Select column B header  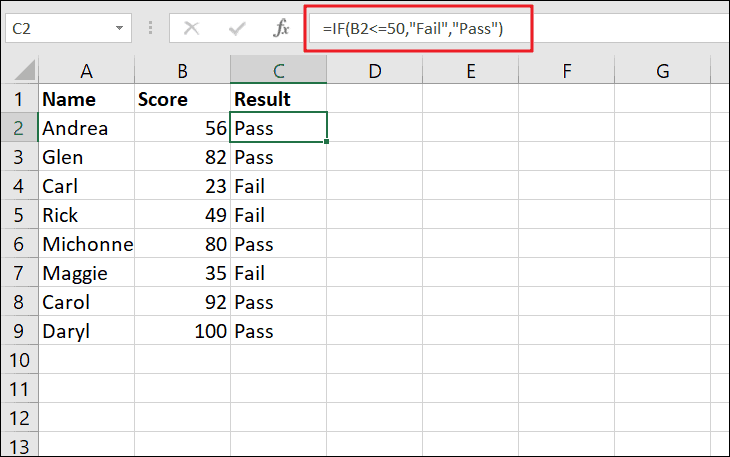182,71
